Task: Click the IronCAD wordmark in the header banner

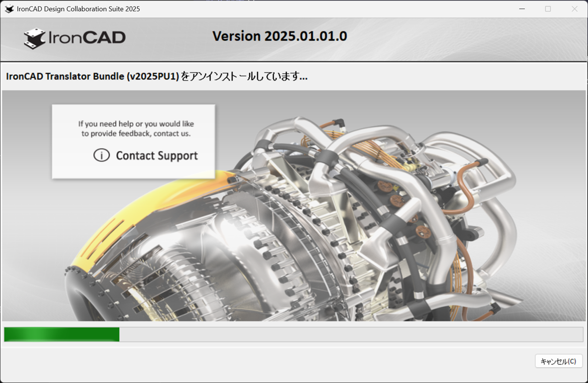Action: coord(87,38)
